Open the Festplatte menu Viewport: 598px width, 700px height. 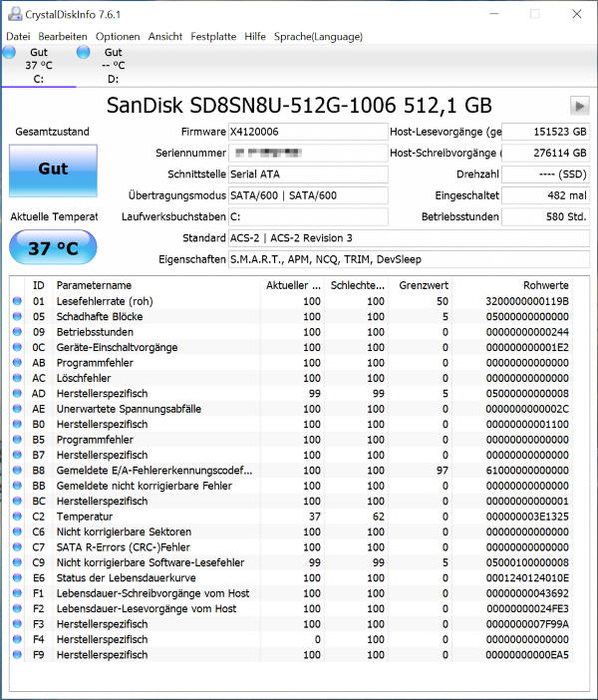[213, 37]
